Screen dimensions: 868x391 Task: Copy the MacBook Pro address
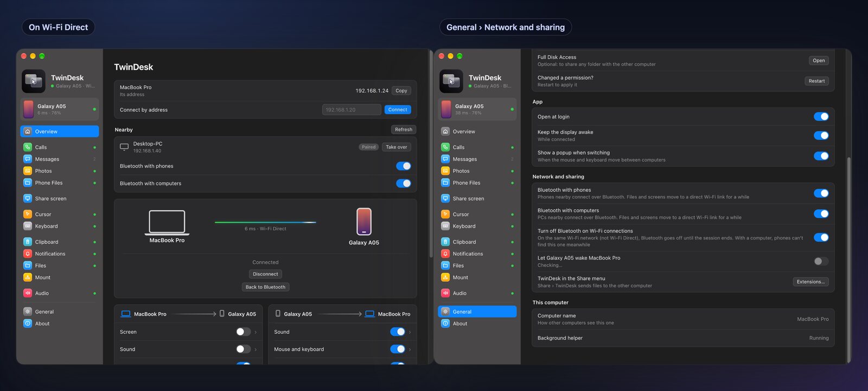(401, 91)
